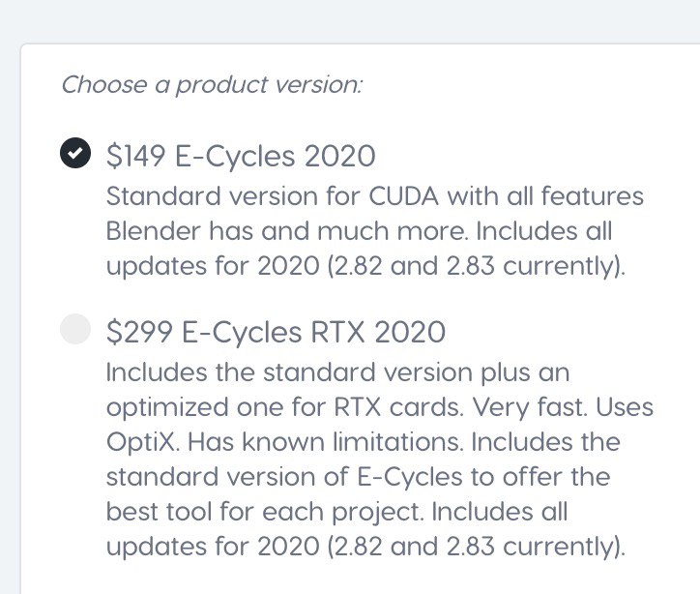
Task: Click "Includes the standard version plus an" line
Action: pos(338,372)
